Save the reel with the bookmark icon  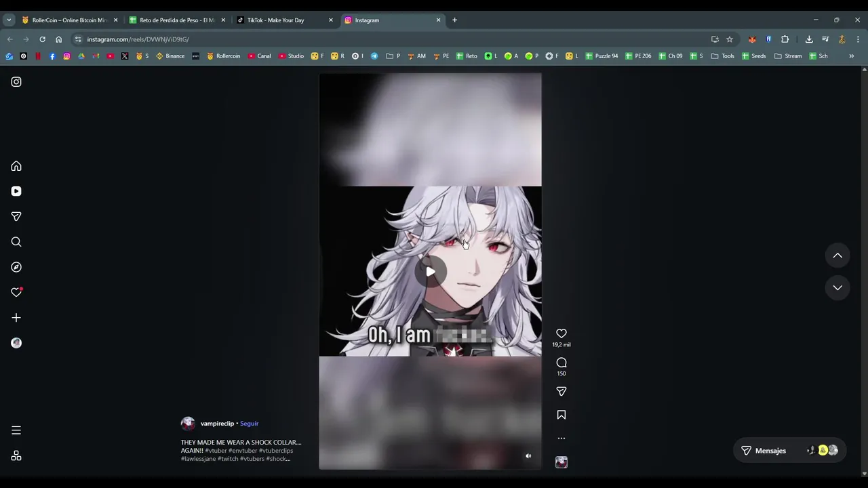pyautogui.click(x=561, y=415)
